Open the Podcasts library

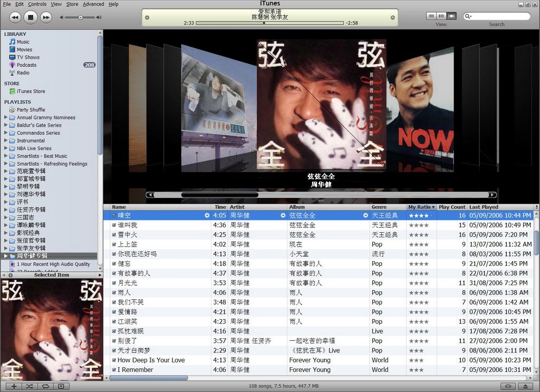26,65
